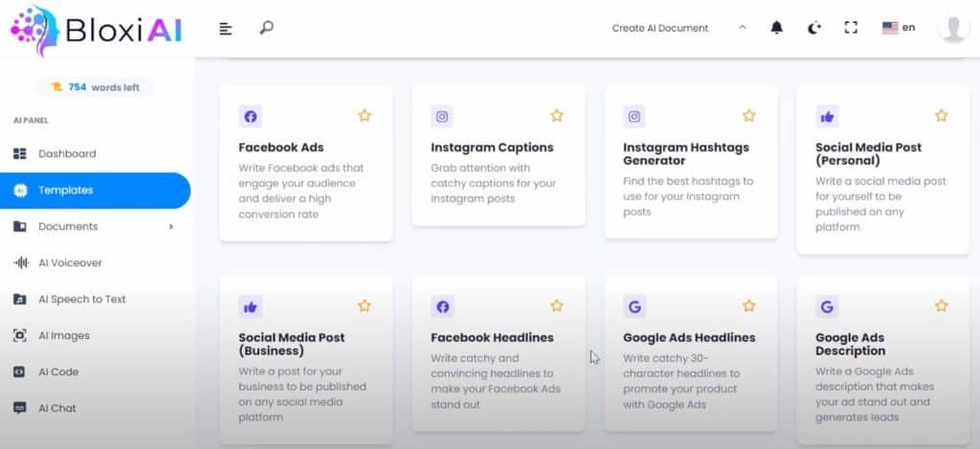Favorite the Facebook Ads template star
The image size is (980, 449).
click(x=365, y=116)
